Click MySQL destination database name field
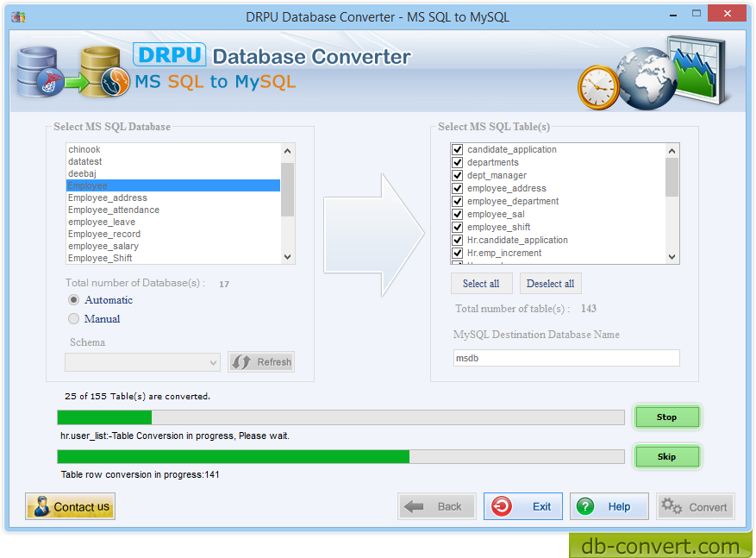Viewport: 756px width, 558px height. [566, 358]
